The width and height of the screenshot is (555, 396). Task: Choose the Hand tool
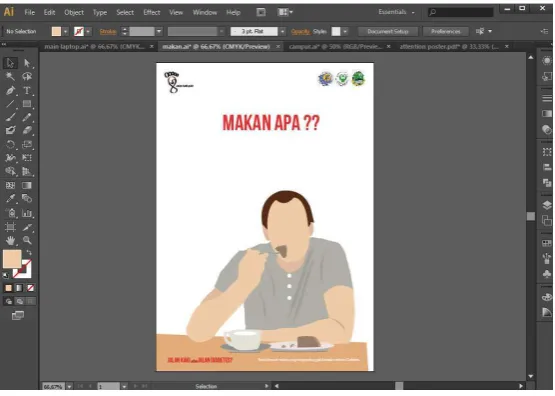10,241
